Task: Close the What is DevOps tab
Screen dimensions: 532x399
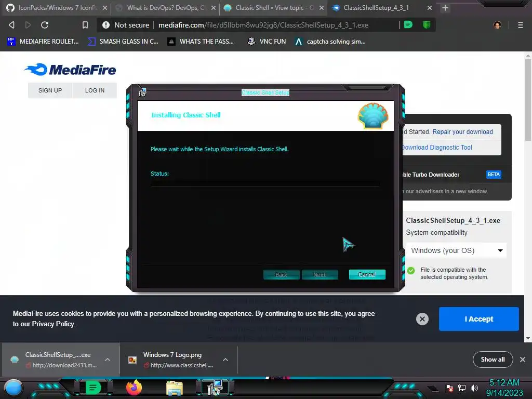Action: (x=214, y=8)
